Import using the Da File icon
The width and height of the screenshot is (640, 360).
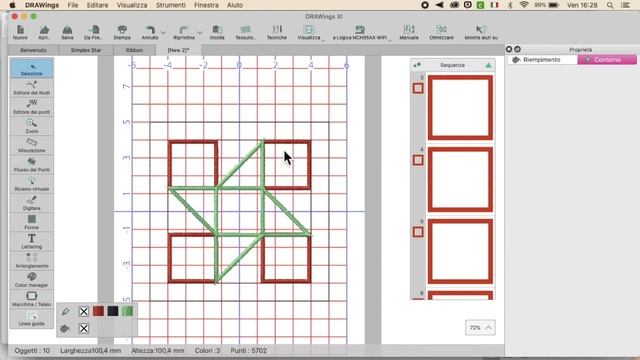point(93,32)
